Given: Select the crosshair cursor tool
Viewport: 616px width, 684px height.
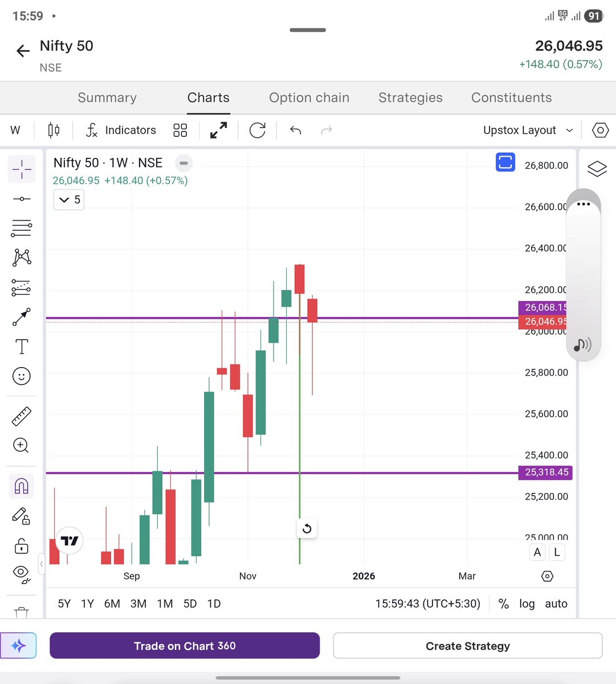Looking at the screenshot, I should pos(22,169).
